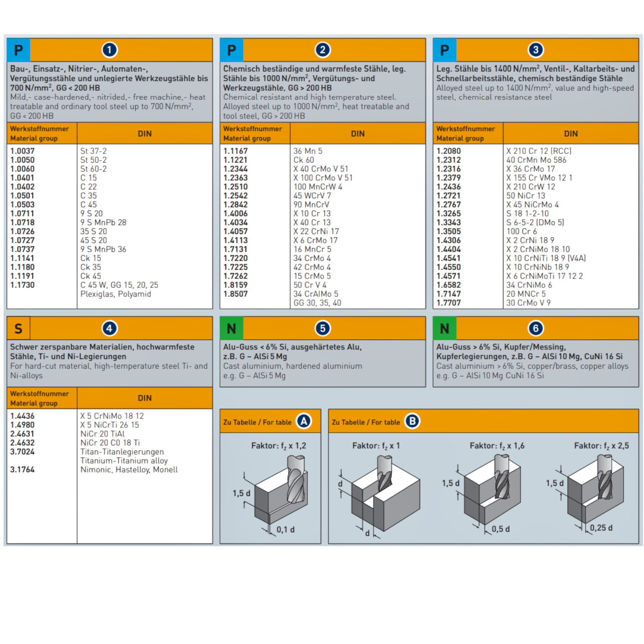This screenshot has height=644, width=644.
Task: Click the 'Plexiglas, Polyamid' entry
Action: click(116, 294)
